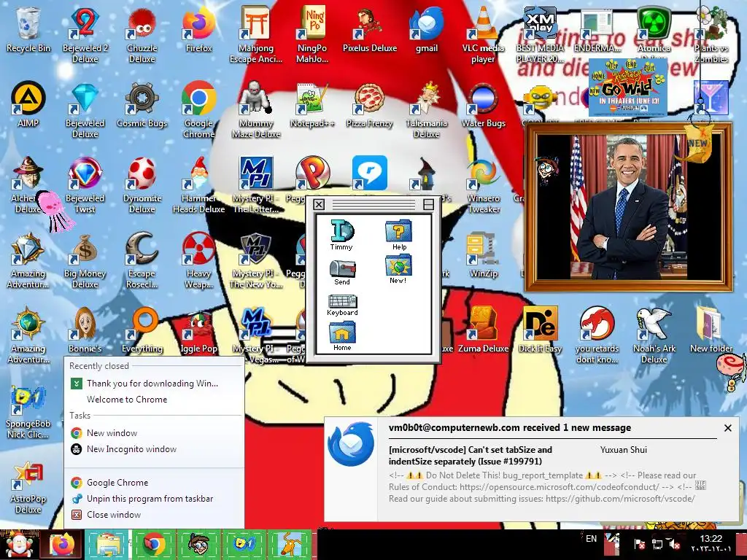This screenshot has height=560, width=747.
Task: Choose New Incognito window task
Action: 131,449
